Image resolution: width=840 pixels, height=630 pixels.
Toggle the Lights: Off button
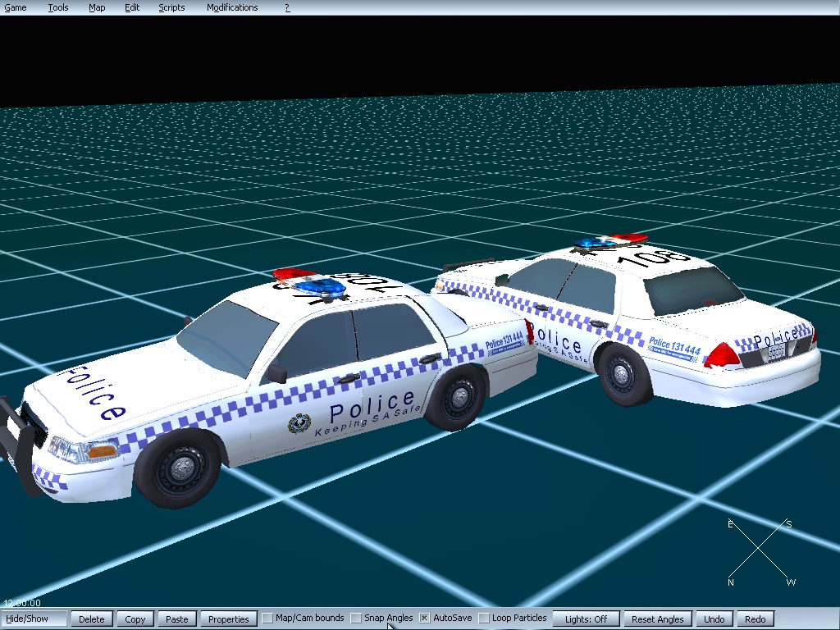(x=586, y=619)
